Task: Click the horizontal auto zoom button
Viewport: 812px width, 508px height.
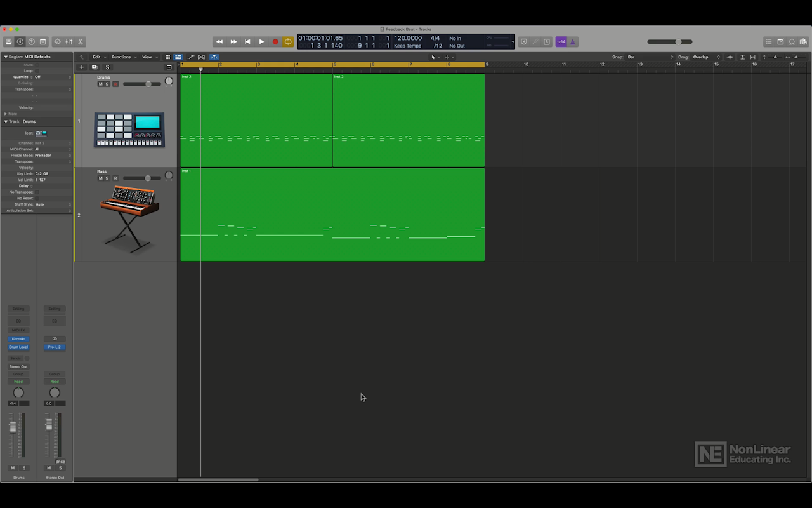Action: pyautogui.click(x=753, y=57)
